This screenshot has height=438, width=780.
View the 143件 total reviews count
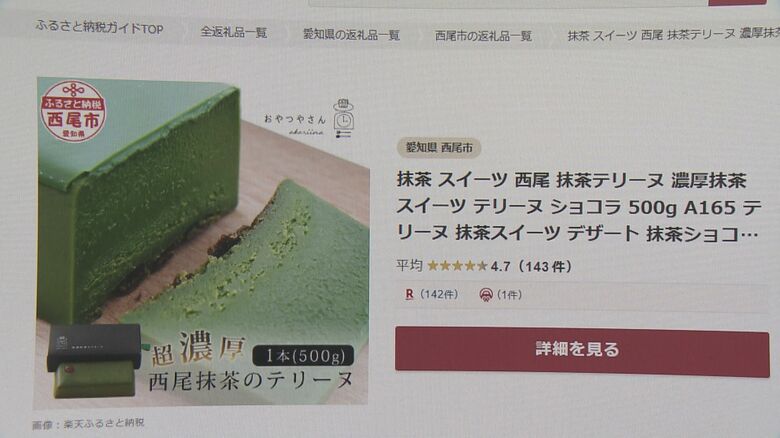(545, 266)
